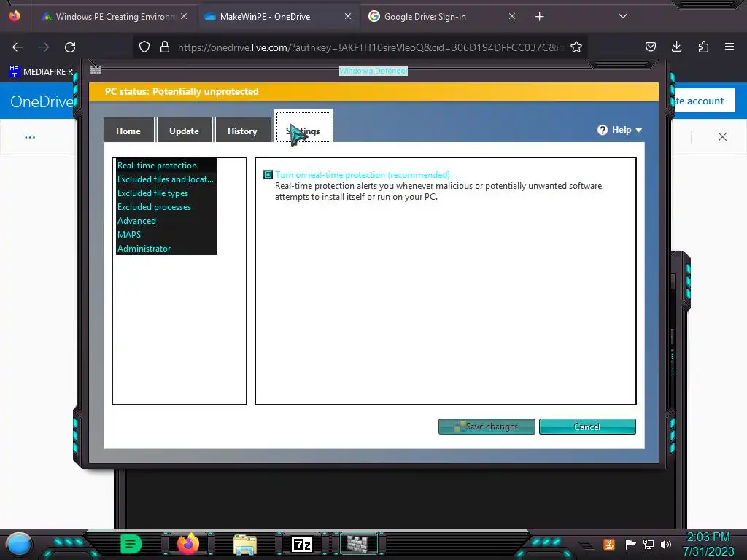Viewport: 747px width, 560px height.
Task: Open Action Center flag tray icon
Action: point(630,544)
